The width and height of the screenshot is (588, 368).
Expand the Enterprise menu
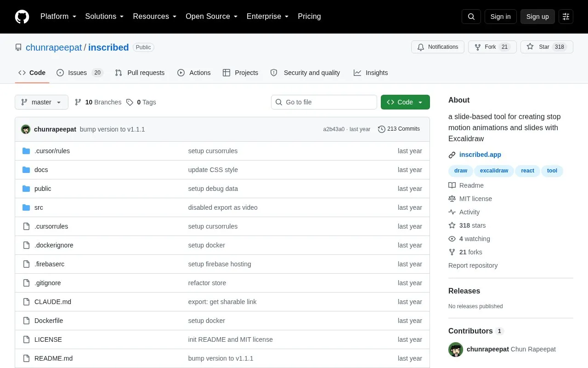(268, 17)
